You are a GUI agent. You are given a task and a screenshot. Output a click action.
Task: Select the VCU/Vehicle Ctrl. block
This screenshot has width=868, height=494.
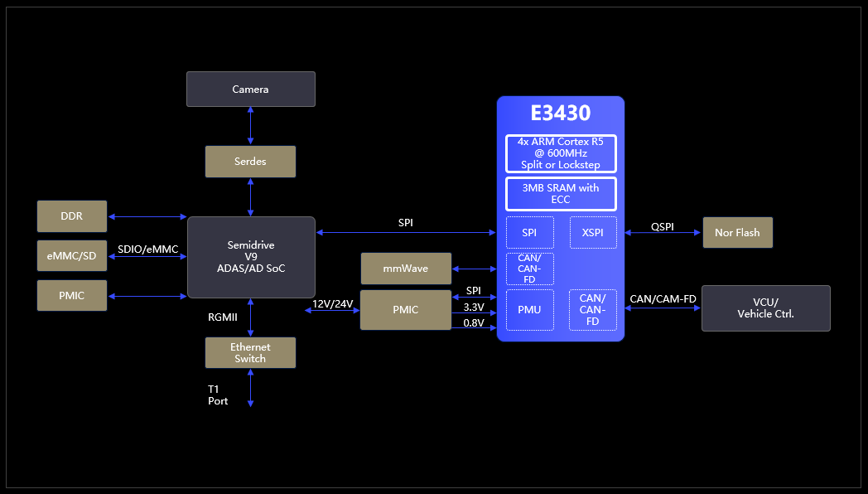[x=766, y=308]
